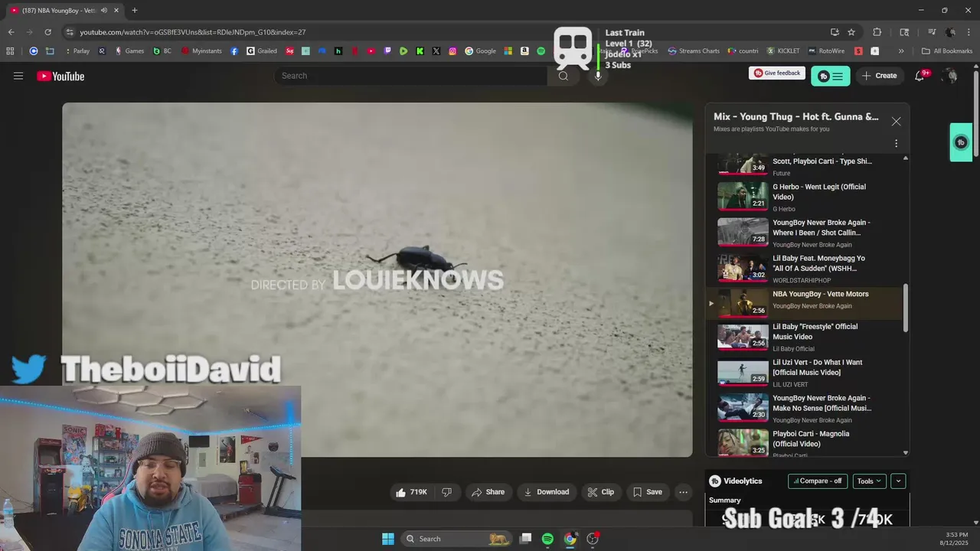The image size is (980, 551).
Task: Clip the video
Action: click(x=601, y=492)
